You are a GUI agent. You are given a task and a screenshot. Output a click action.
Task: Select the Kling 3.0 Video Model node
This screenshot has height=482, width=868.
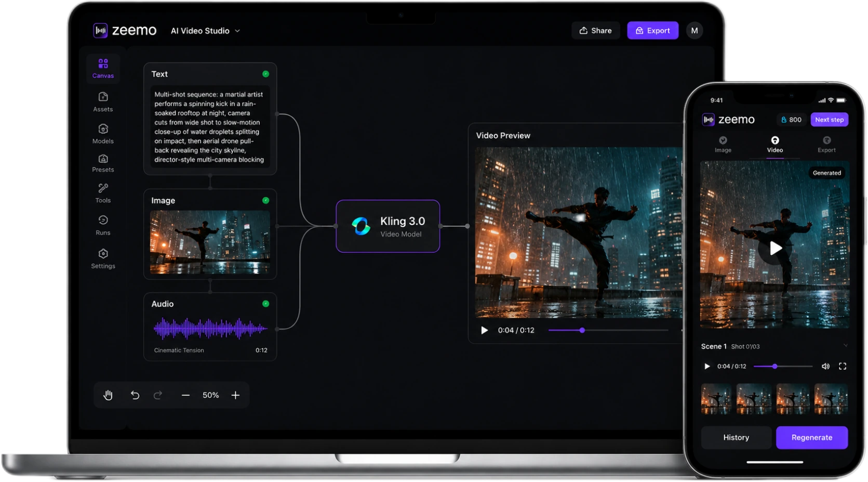388,226
